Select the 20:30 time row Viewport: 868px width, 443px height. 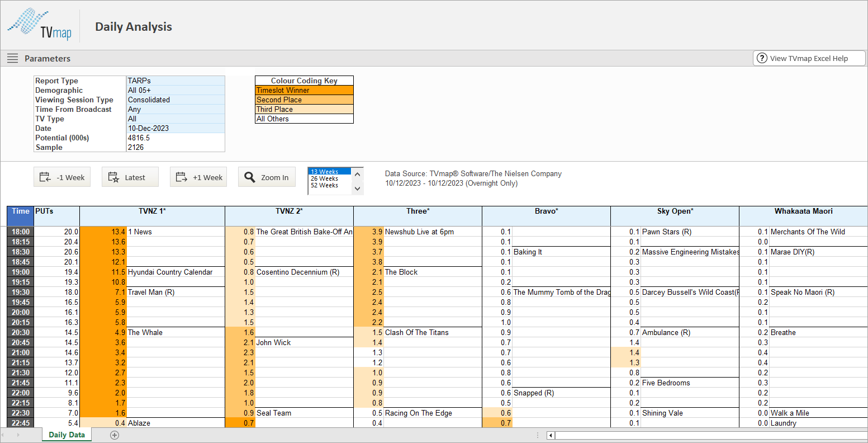(20, 332)
